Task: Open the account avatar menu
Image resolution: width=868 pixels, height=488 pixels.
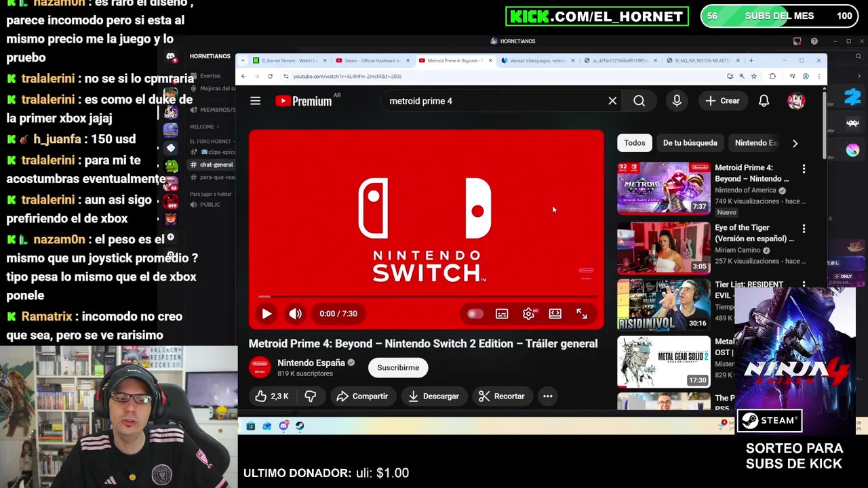Action: [x=796, y=101]
